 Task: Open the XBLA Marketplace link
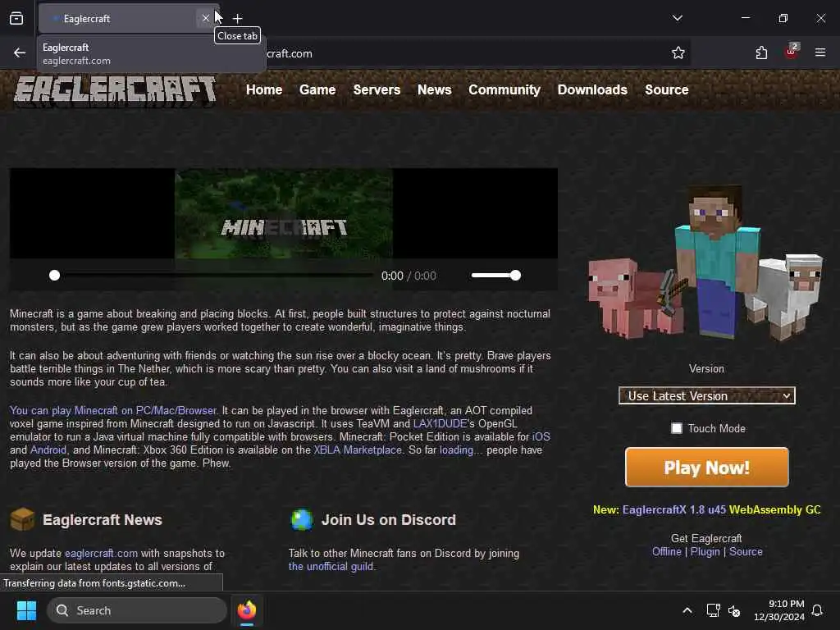click(x=358, y=450)
